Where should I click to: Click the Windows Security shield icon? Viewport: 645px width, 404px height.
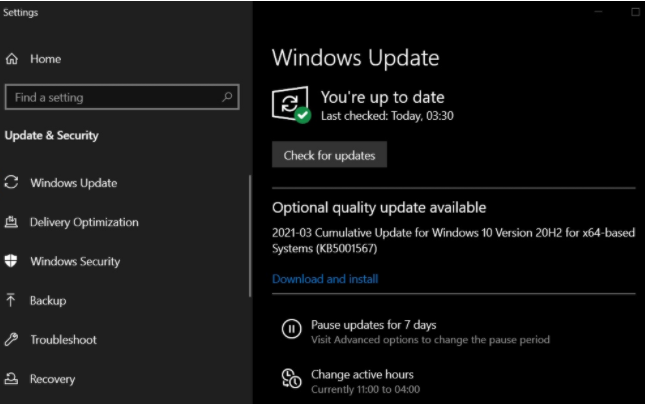coord(11,261)
